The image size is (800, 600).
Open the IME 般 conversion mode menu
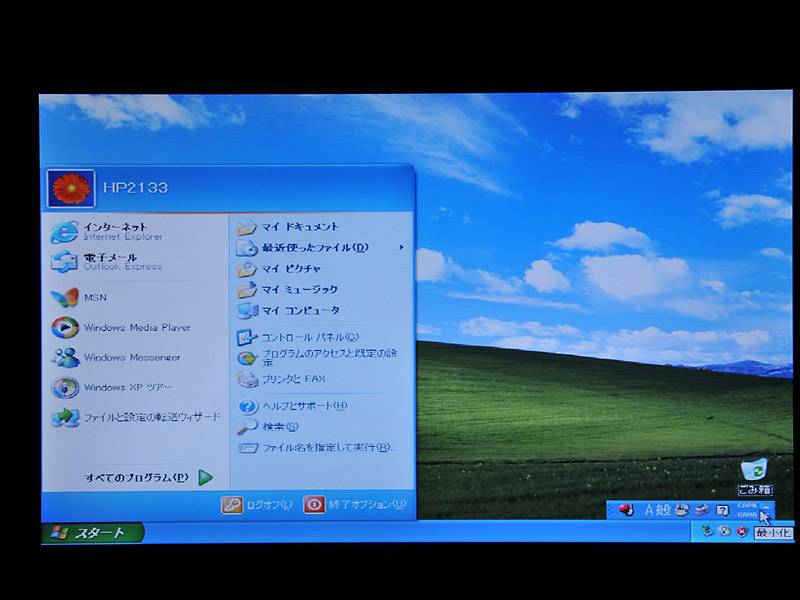click(665, 510)
